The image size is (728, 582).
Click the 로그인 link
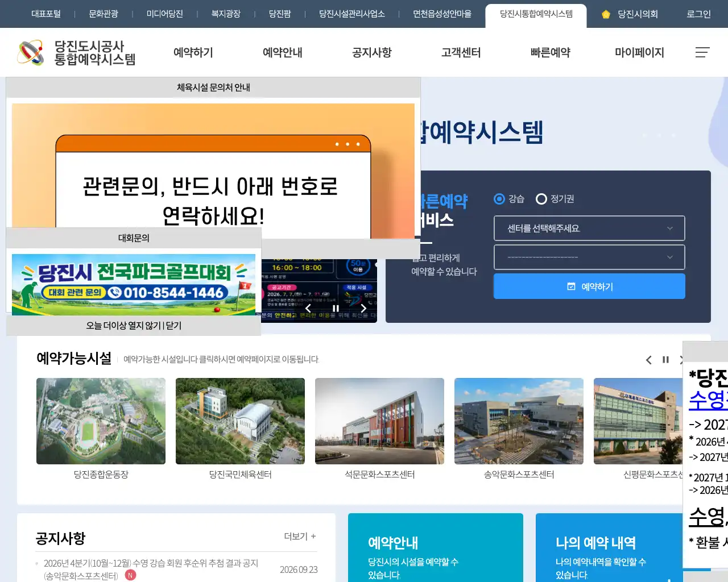(699, 14)
